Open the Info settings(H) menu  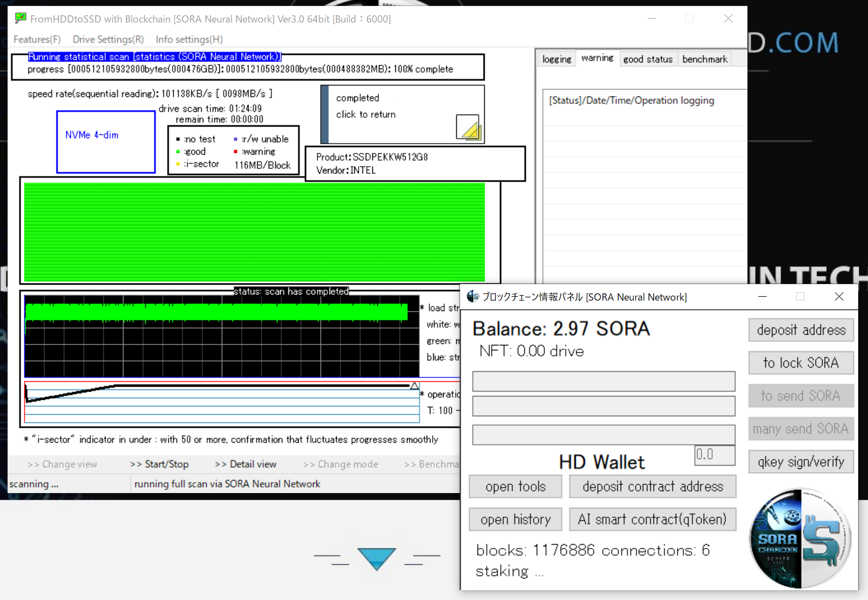click(189, 39)
